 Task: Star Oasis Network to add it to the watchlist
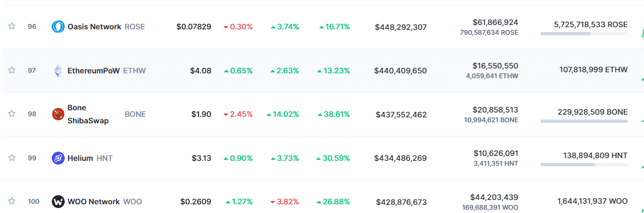12,26
